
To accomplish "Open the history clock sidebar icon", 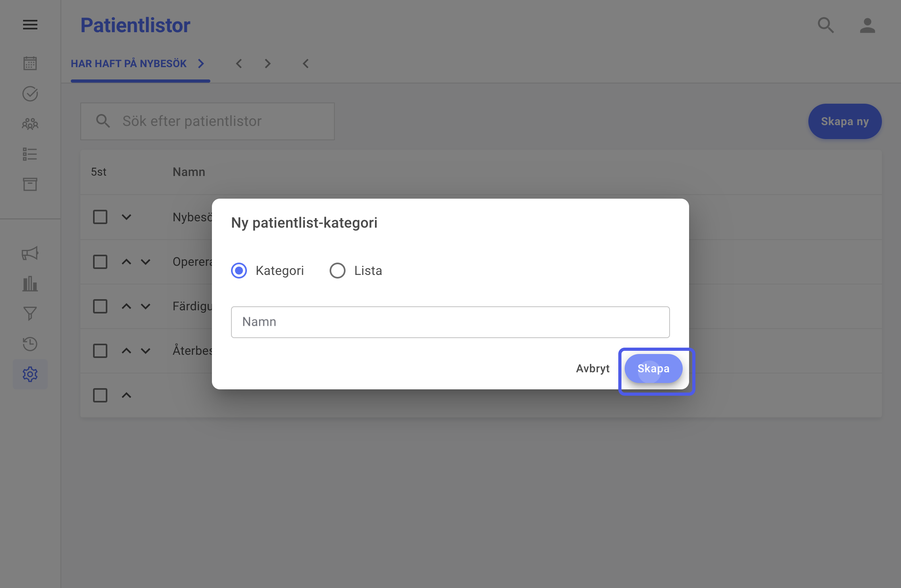I will 30,344.
